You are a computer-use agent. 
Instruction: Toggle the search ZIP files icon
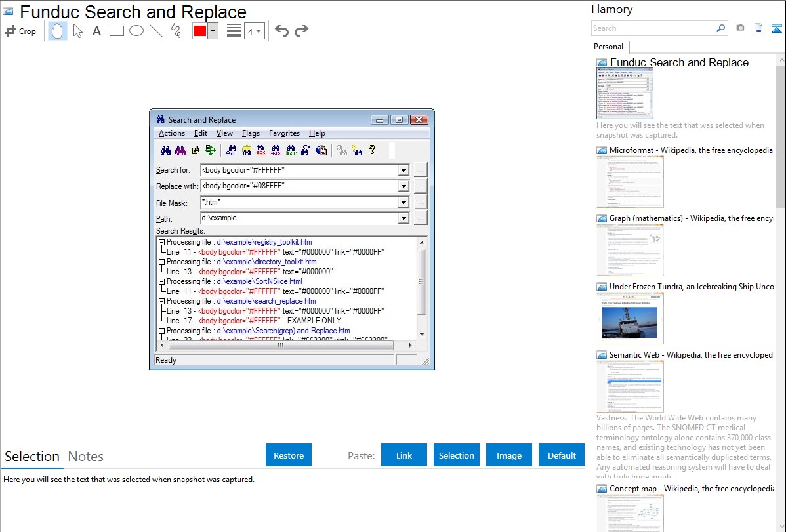[291, 150]
